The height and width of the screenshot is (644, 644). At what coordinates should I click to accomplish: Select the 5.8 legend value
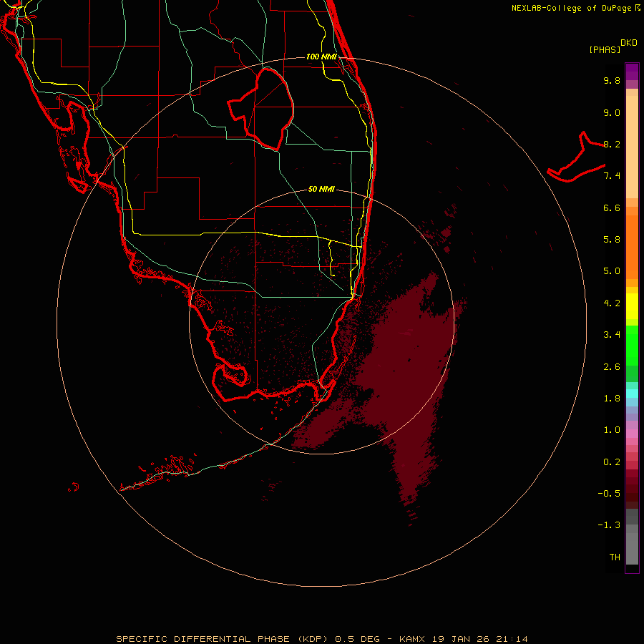(612, 240)
